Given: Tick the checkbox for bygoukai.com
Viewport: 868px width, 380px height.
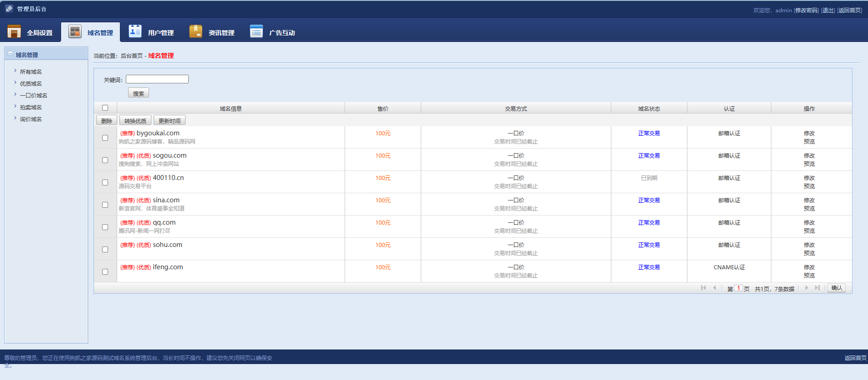Looking at the screenshot, I should pos(105,138).
